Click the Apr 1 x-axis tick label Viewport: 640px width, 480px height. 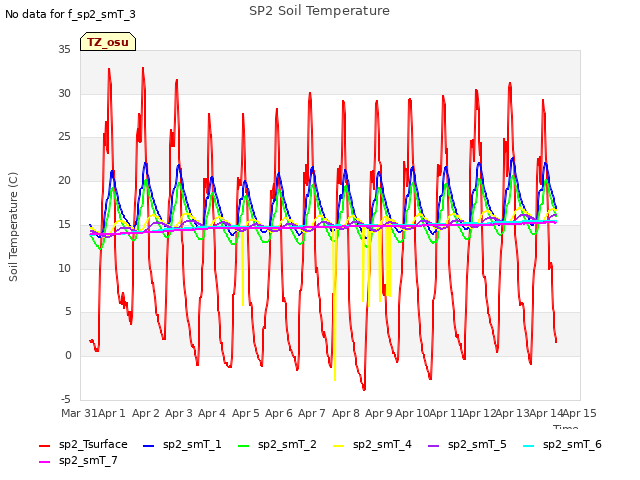(x=112, y=413)
